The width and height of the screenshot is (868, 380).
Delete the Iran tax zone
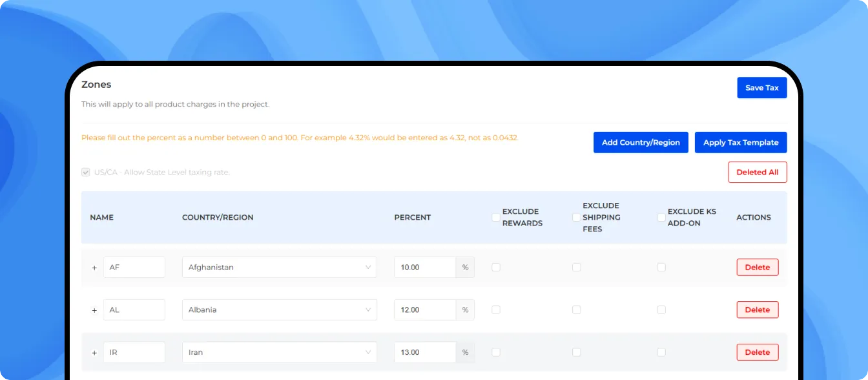(757, 352)
